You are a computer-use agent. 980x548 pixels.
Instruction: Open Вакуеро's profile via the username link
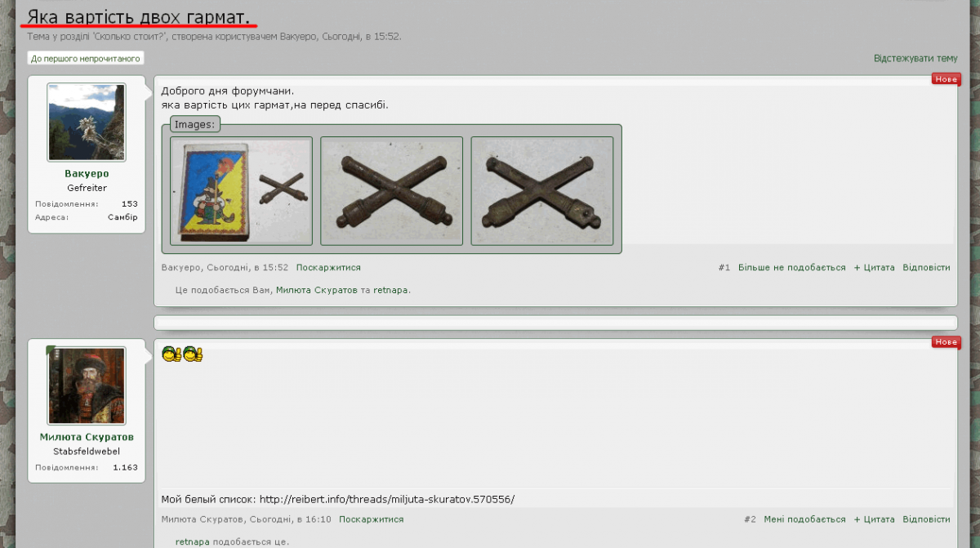click(x=87, y=174)
